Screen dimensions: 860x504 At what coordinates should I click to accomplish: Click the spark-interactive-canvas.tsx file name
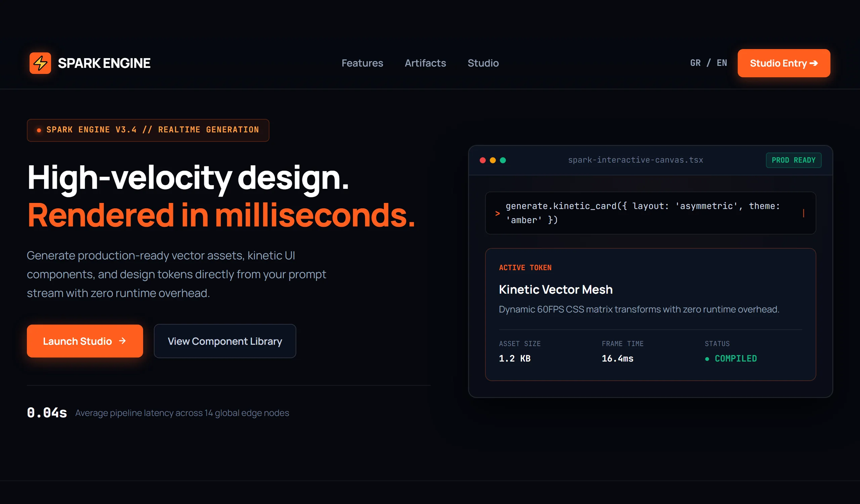point(636,160)
